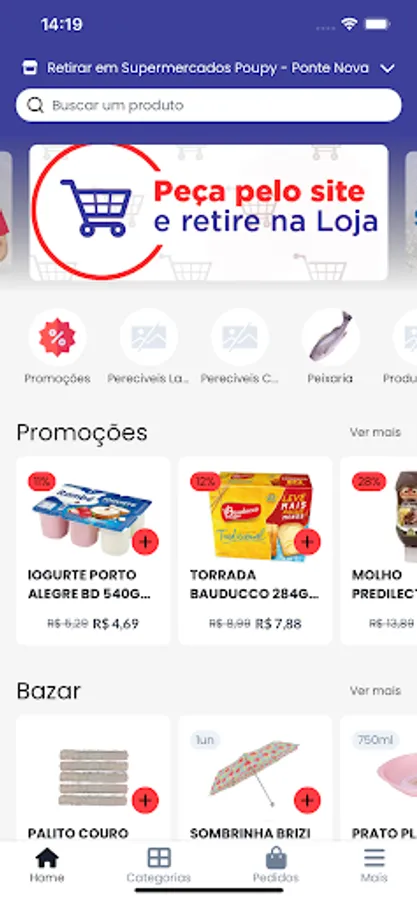This screenshot has height=900, width=417.
Task: Expand the store selector chevron
Action: tap(388, 68)
